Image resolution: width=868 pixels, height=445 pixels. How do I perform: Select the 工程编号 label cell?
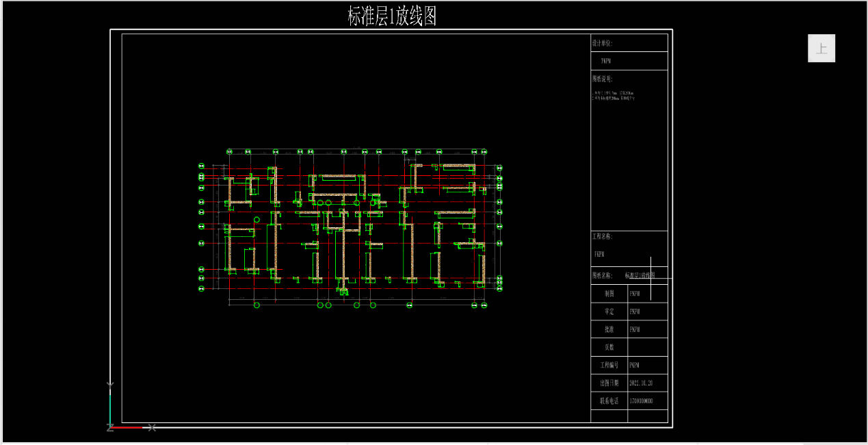(609, 365)
